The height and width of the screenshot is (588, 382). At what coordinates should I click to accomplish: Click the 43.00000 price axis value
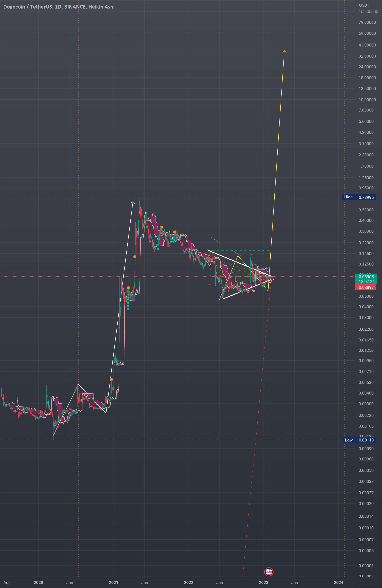point(367,45)
